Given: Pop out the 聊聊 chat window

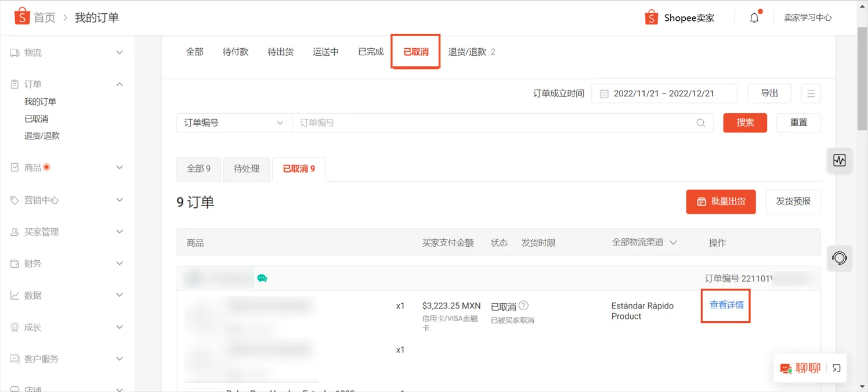Looking at the screenshot, I should [x=836, y=368].
